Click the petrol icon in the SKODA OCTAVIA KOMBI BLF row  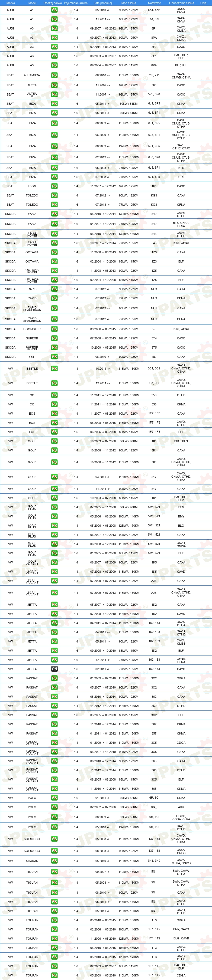pos(54,280)
